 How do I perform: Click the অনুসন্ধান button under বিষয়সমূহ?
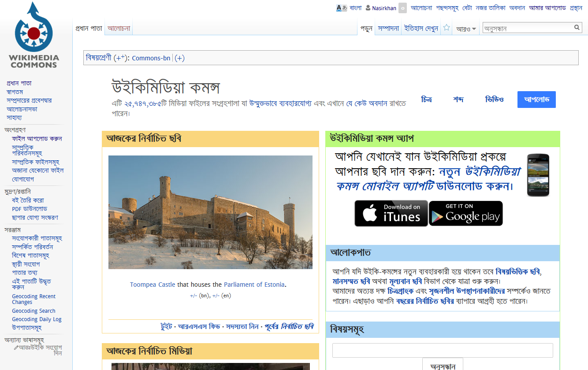(x=443, y=366)
